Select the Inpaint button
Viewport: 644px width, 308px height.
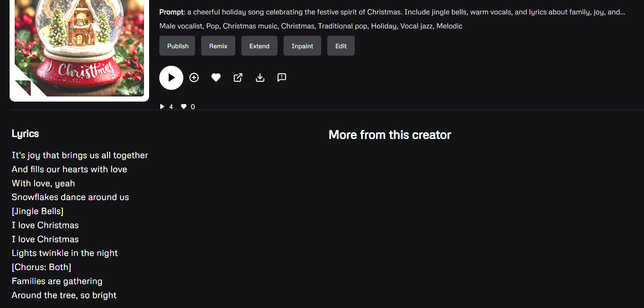coord(302,46)
